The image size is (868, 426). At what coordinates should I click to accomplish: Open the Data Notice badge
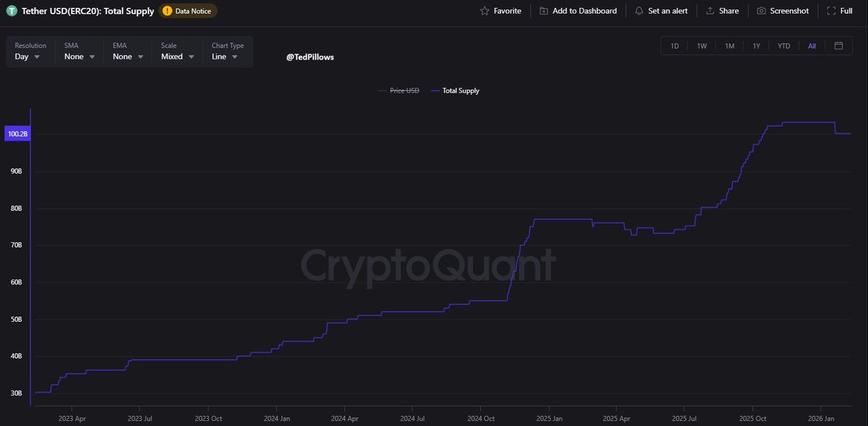[x=187, y=11]
